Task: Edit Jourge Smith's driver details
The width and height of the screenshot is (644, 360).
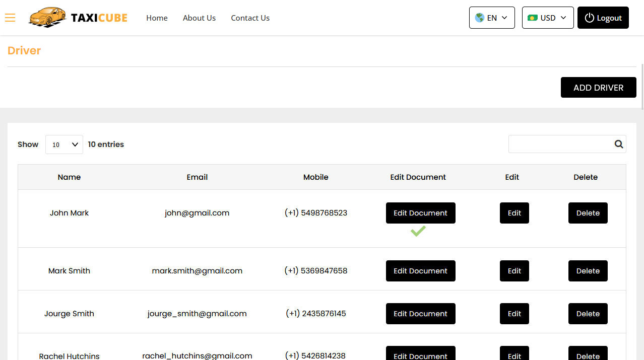Action: coord(514,314)
